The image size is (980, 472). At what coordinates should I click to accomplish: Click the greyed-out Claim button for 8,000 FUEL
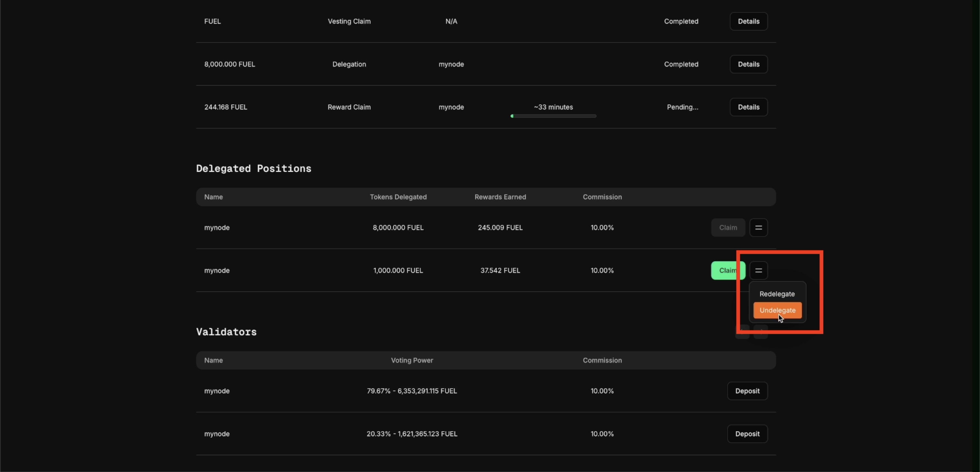(x=728, y=227)
